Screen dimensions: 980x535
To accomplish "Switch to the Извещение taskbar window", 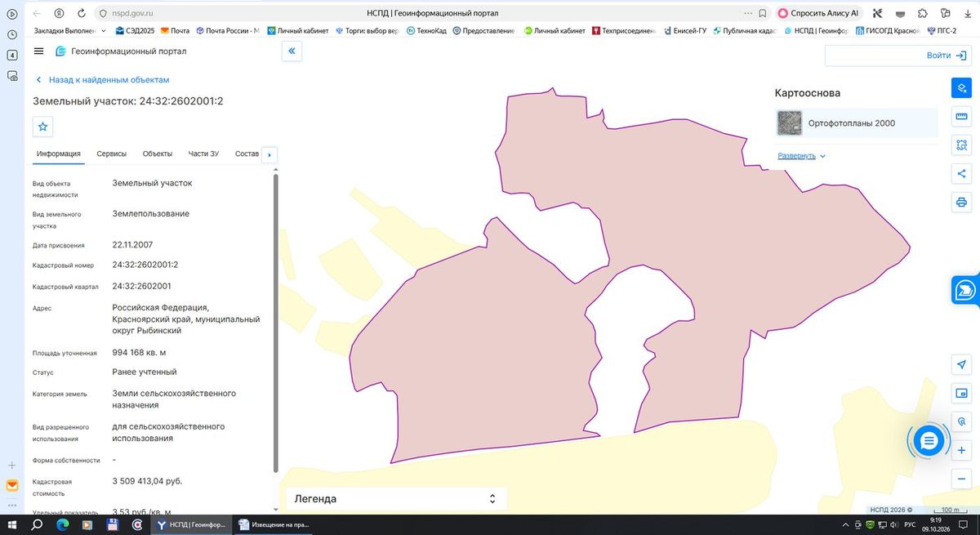I will point(273,524).
